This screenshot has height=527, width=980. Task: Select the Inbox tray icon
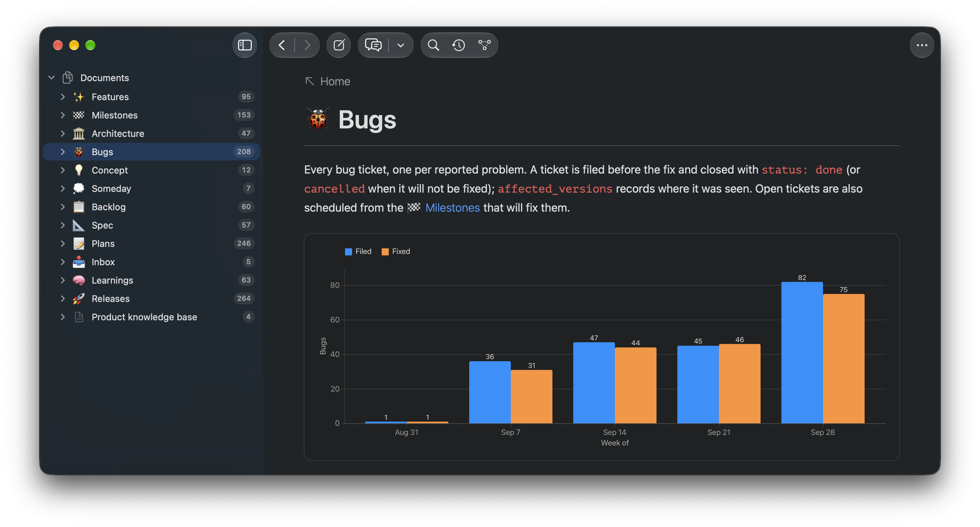tap(79, 261)
